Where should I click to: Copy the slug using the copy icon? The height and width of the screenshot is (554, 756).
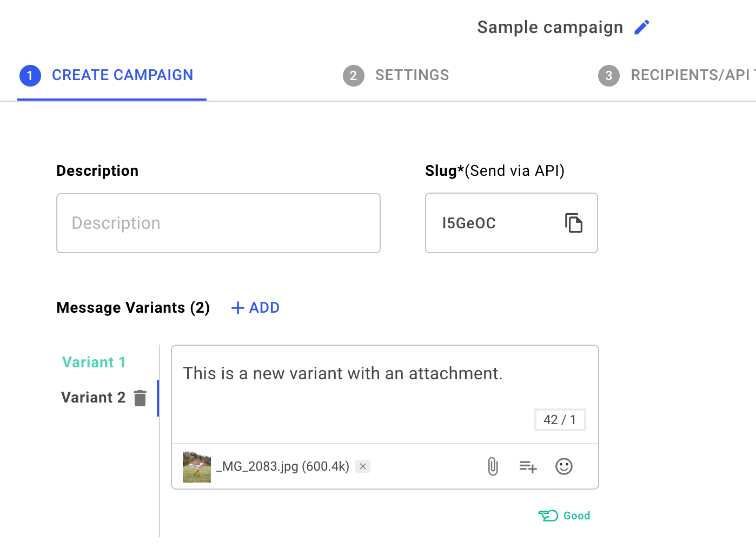573,223
